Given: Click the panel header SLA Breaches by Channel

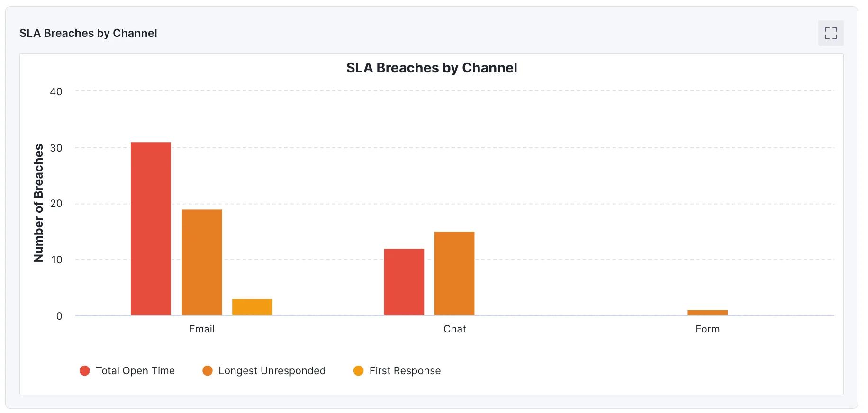Looking at the screenshot, I should (88, 33).
